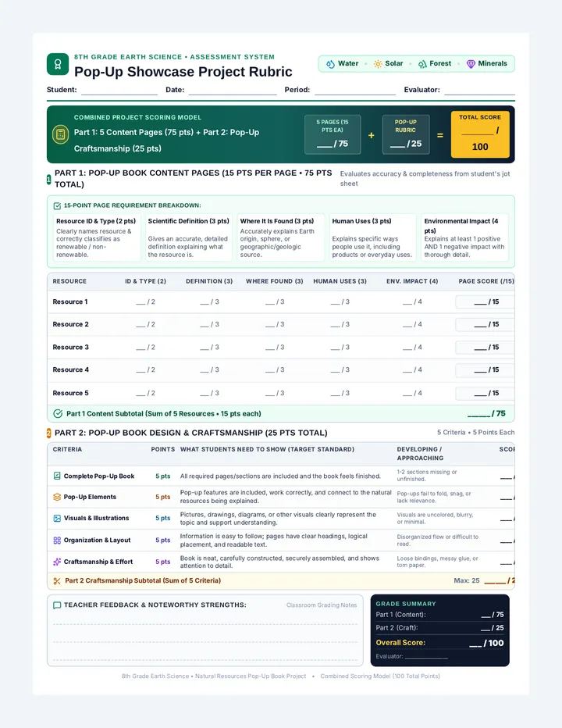Screen dimensions: 562x728
Task: Click the Resource 5 page score field
Action: coord(485,393)
